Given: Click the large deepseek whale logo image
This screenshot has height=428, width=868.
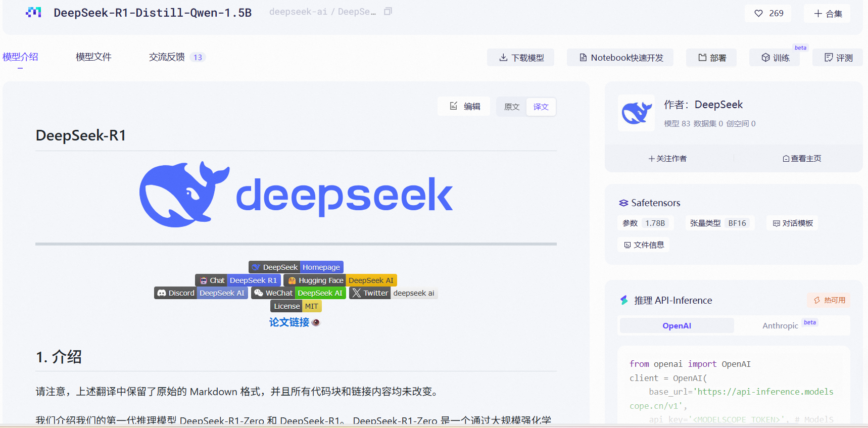Looking at the screenshot, I should pos(296,195).
